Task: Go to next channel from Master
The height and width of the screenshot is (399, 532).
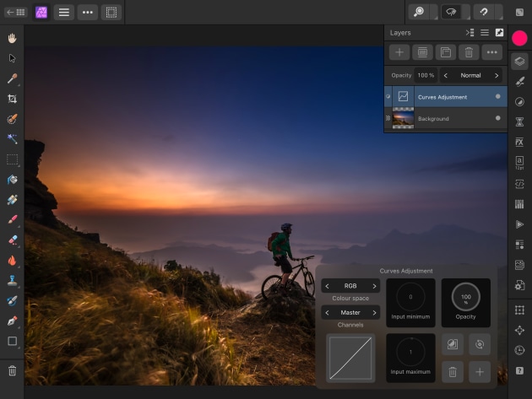Action: (374, 313)
